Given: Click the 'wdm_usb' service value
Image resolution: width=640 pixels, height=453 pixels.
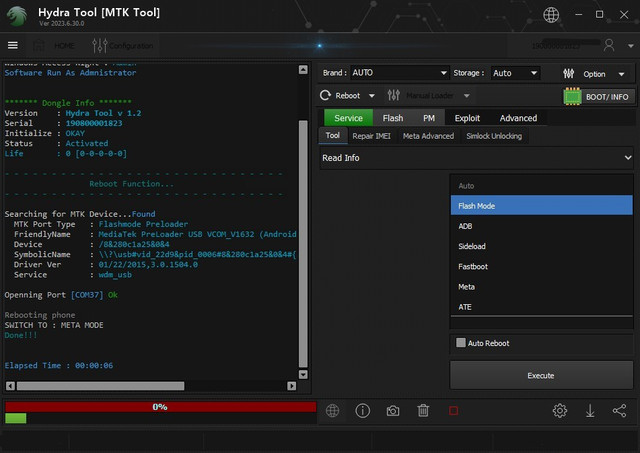Looking at the screenshot, I should click(115, 275).
